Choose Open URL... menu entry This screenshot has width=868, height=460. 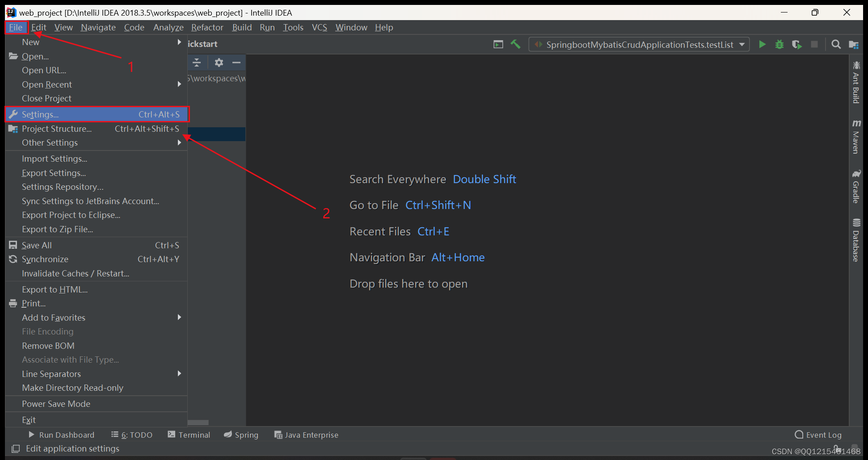click(96, 70)
